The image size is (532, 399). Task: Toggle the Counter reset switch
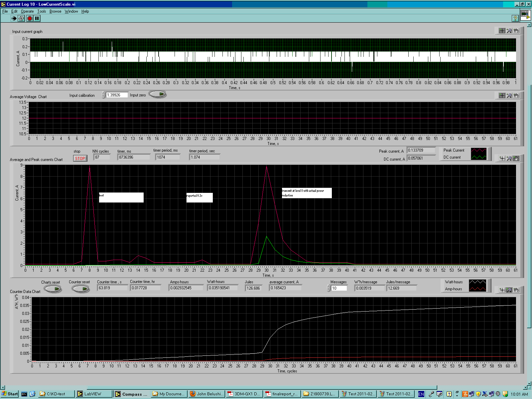(x=81, y=289)
